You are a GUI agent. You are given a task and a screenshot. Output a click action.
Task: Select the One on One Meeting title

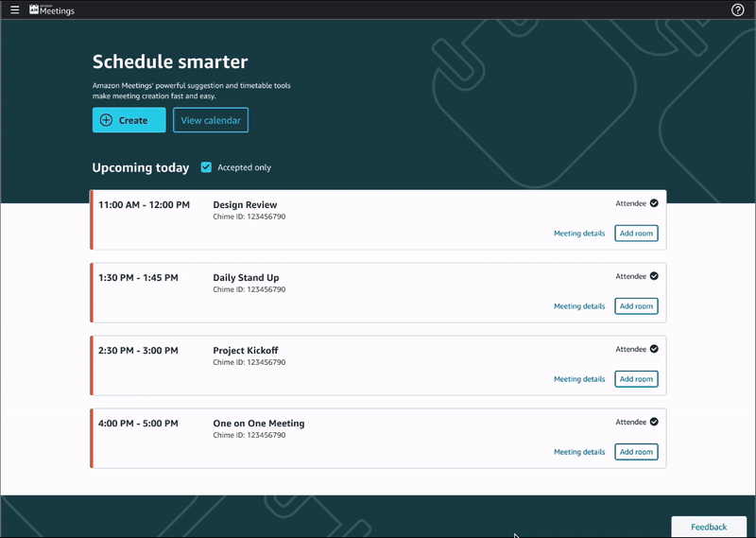tap(259, 424)
